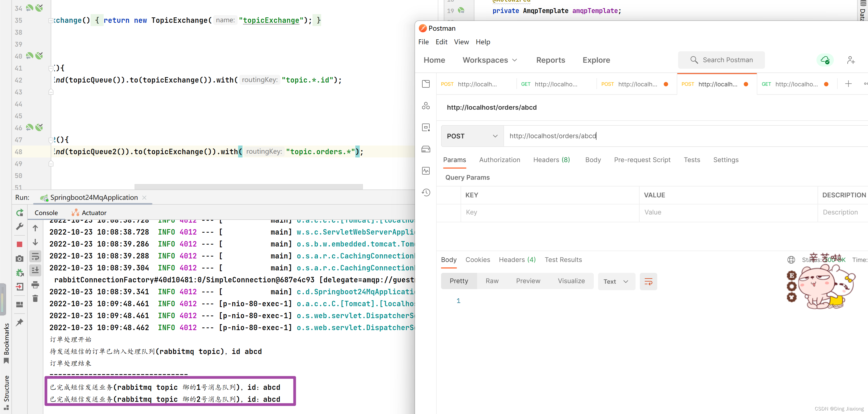
Task: Select the Preview response view
Action: pyautogui.click(x=528, y=281)
